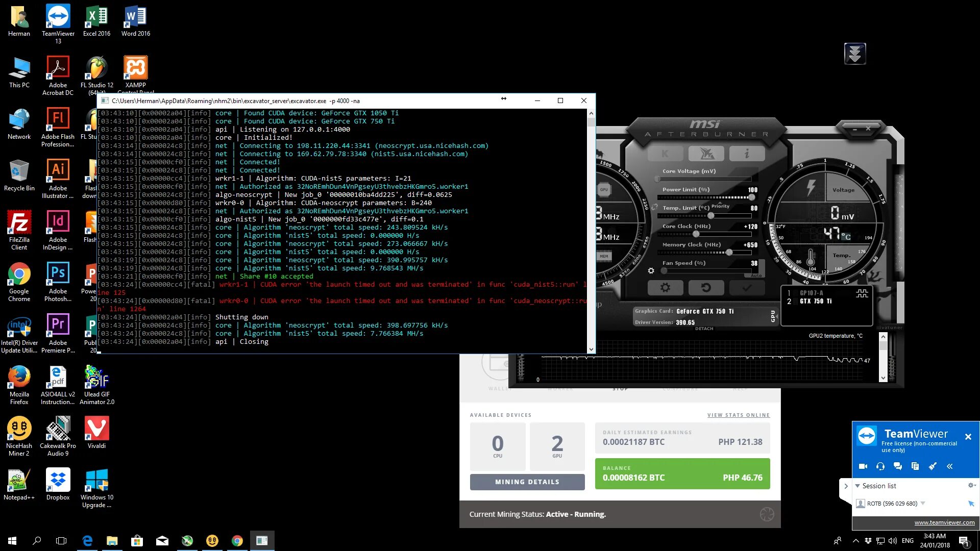Open NiceHash Miner from the taskbar
Viewport: 980px width, 551px height.
coord(212,541)
